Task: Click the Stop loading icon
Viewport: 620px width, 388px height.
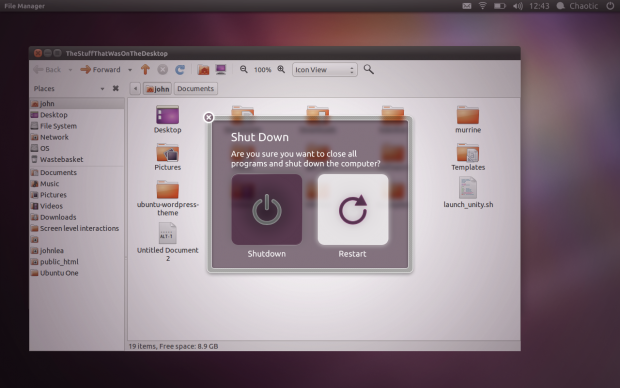Action: pyautogui.click(x=163, y=70)
